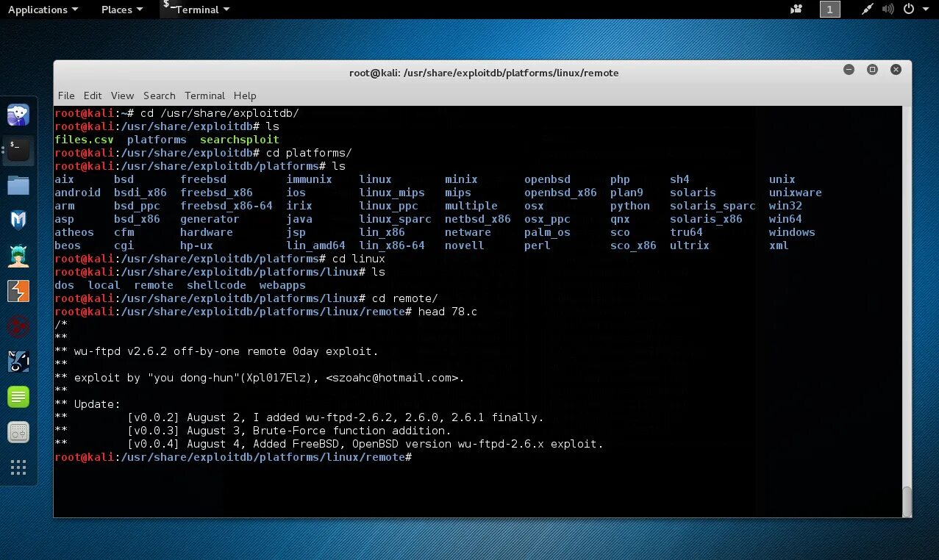Screen dimensions: 939x560
Task: Click the win32 directory name
Action: coord(785,206)
